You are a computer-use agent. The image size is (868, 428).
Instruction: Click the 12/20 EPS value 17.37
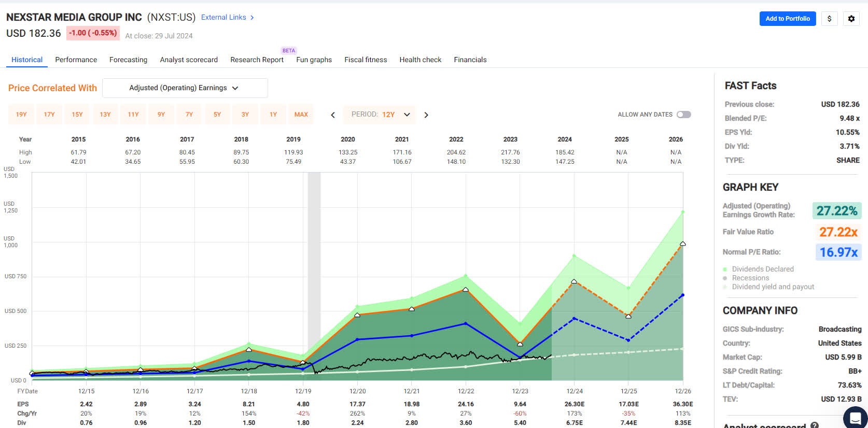(357, 404)
